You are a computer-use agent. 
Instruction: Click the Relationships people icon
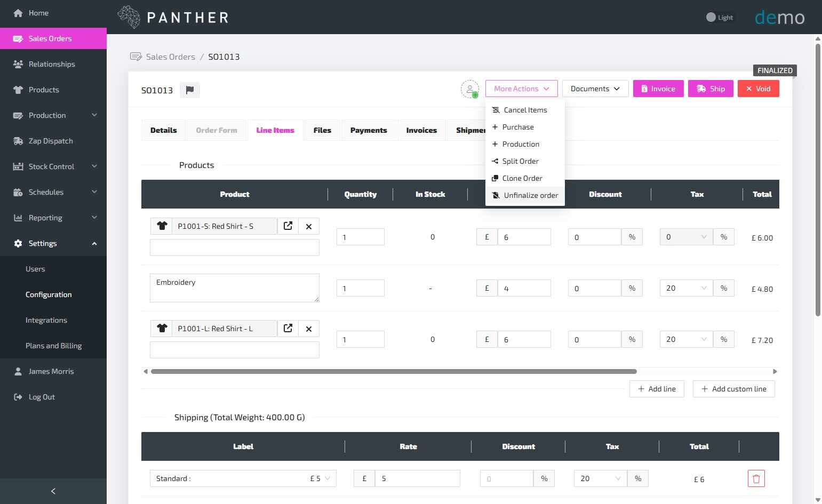(18, 64)
